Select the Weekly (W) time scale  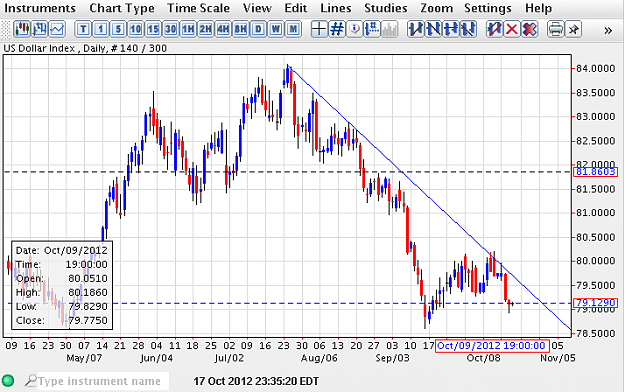276,29
